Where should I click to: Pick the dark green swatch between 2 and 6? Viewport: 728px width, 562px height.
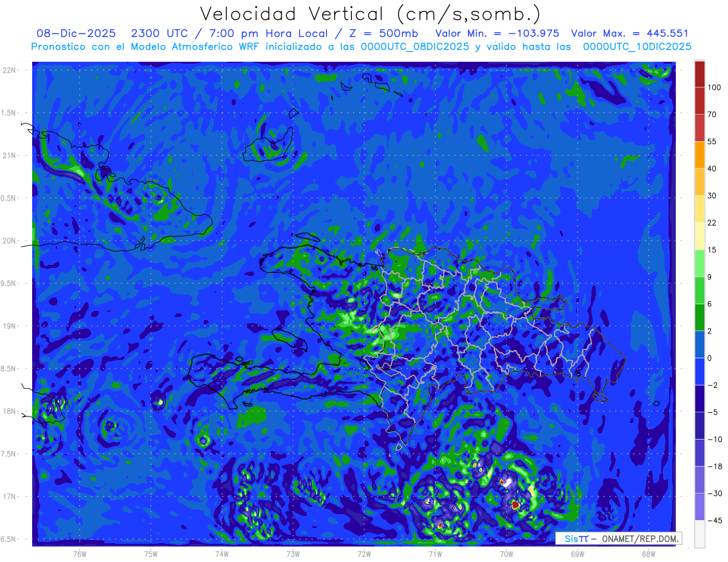click(699, 317)
